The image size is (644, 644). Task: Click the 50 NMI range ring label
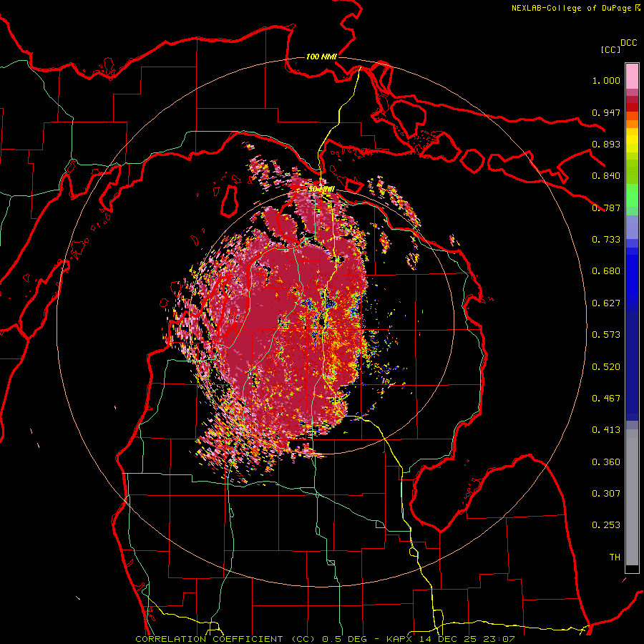click(x=321, y=190)
